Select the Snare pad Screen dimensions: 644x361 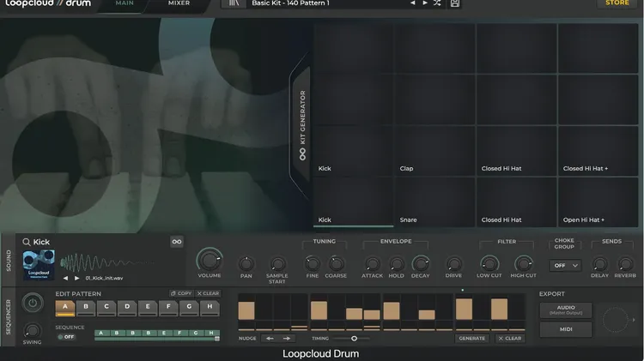point(434,202)
